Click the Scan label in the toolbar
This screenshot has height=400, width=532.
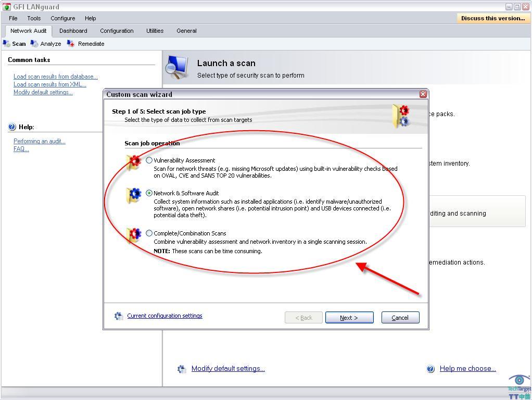tap(19, 44)
